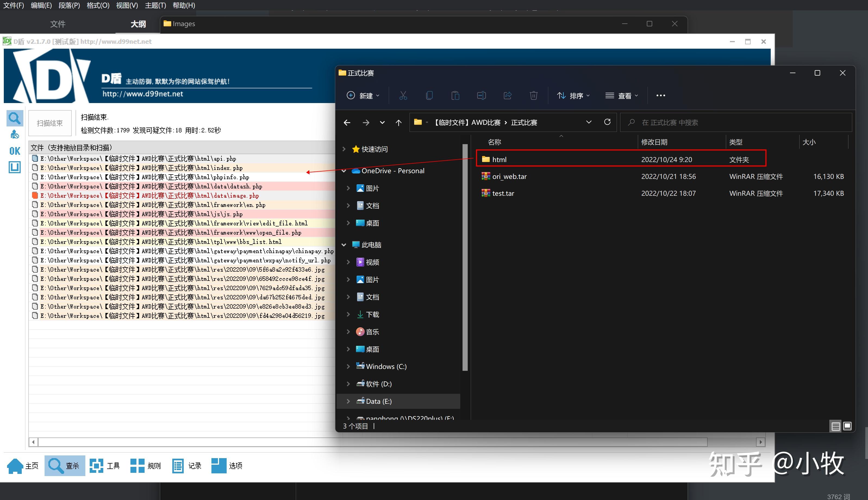Open the 规则 rules section
Viewport: 868px width, 500px height.
pos(145,466)
